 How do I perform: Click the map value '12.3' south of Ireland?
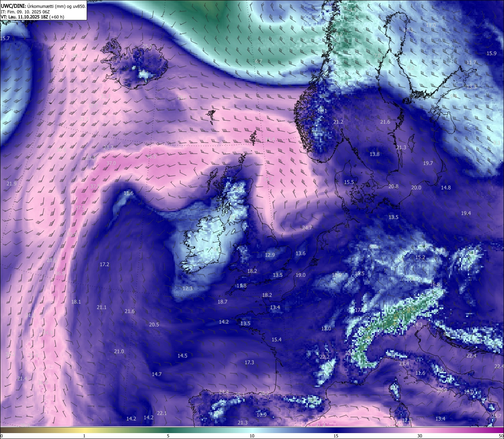click(x=187, y=289)
